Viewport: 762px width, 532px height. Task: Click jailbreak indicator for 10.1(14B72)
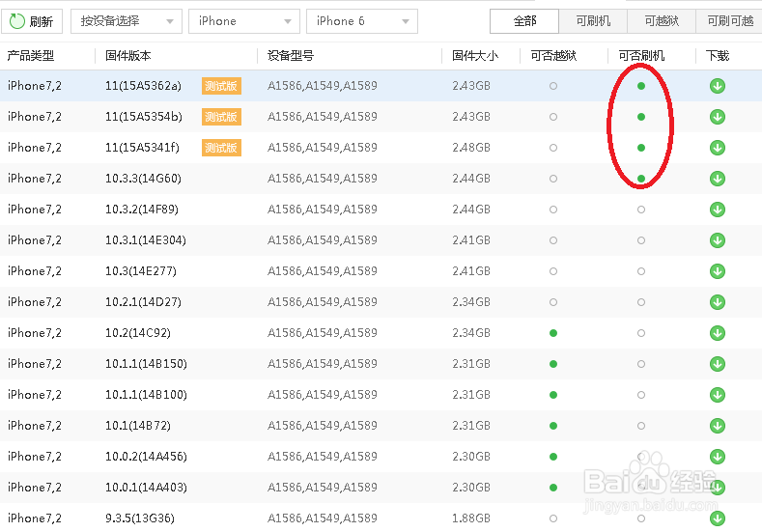(x=553, y=426)
